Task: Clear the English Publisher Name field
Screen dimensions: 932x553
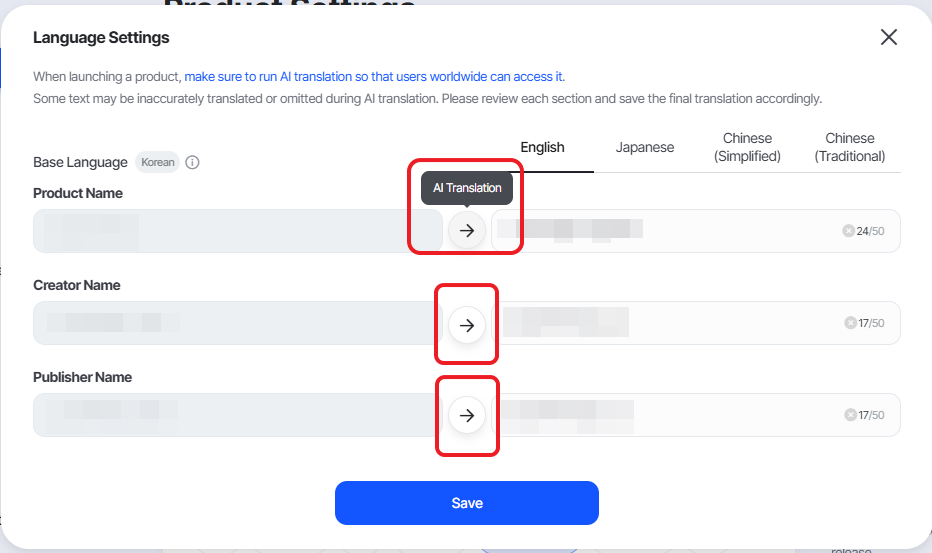Action: coord(850,414)
